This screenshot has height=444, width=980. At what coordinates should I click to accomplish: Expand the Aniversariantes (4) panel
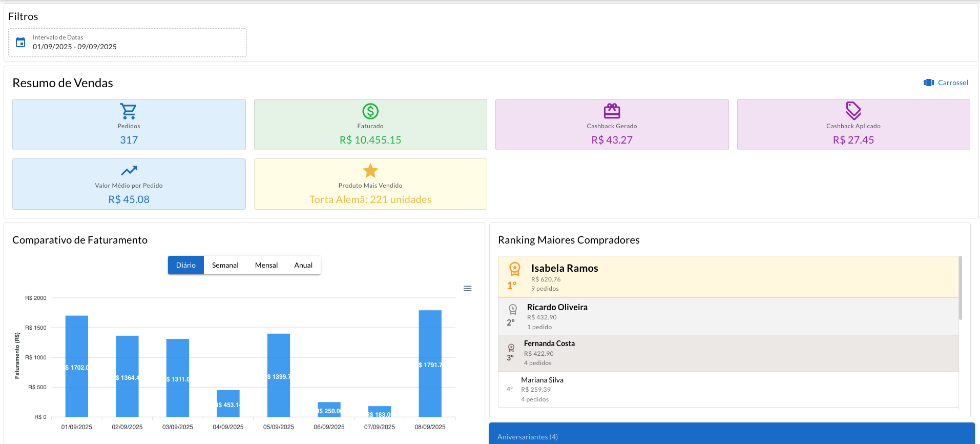pyautogui.click(x=732, y=436)
